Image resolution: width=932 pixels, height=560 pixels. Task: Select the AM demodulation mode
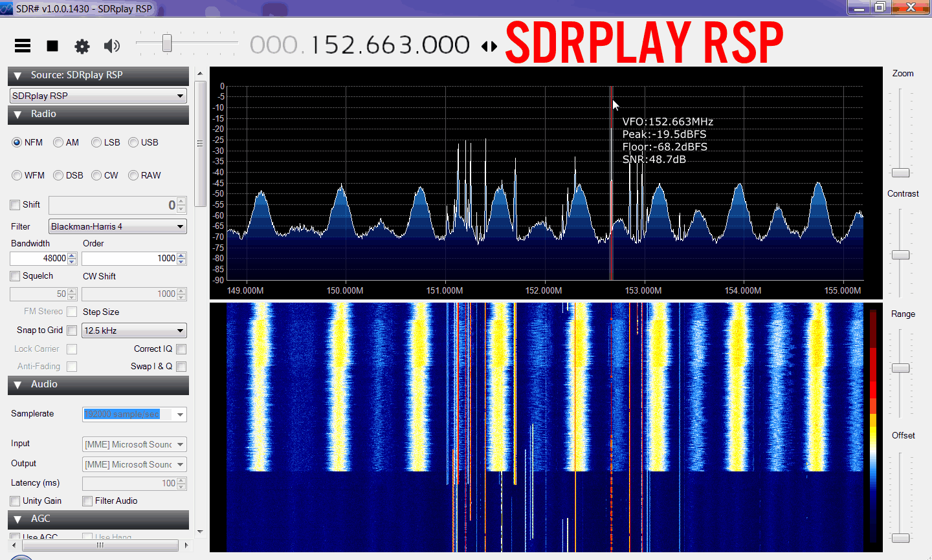[x=59, y=142]
